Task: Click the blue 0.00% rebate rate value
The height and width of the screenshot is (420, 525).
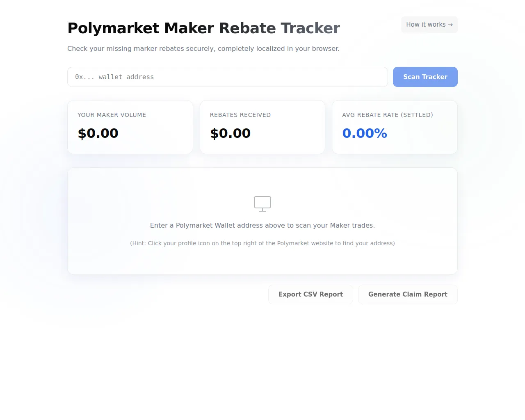Action: [x=365, y=133]
